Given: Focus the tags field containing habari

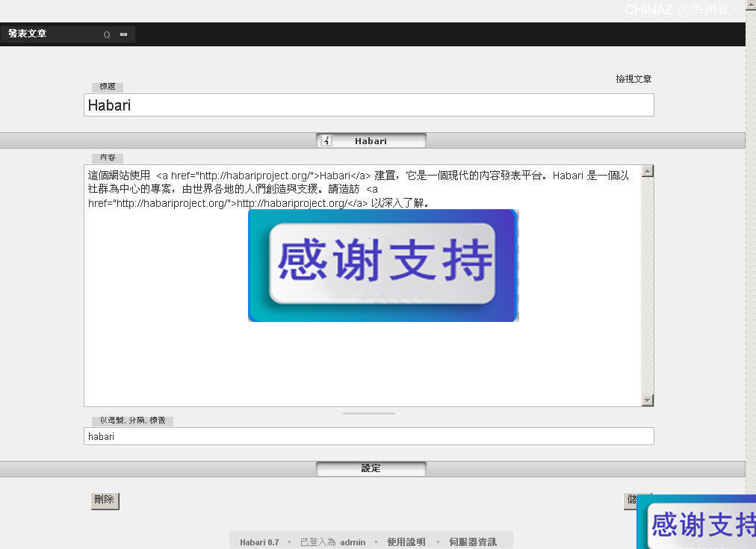Looking at the screenshot, I should pyautogui.click(x=369, y=436).
